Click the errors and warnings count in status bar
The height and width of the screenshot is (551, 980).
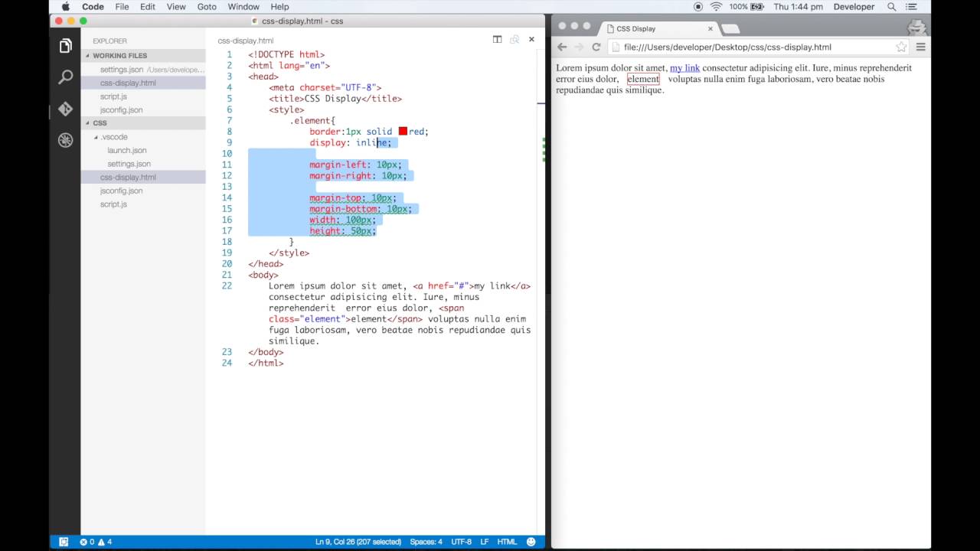coord(96,542)
